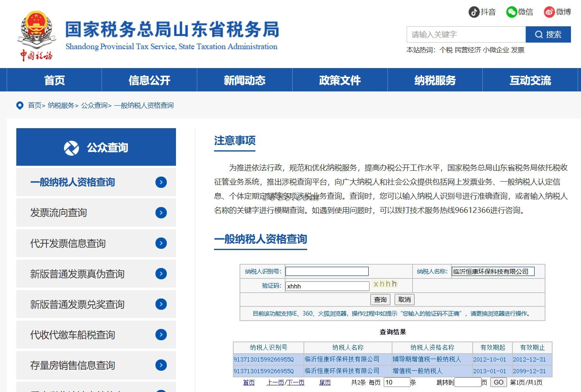Go to 尾页 last results page
The width and height of the screenshot is (581, 392).
(325, 382)
